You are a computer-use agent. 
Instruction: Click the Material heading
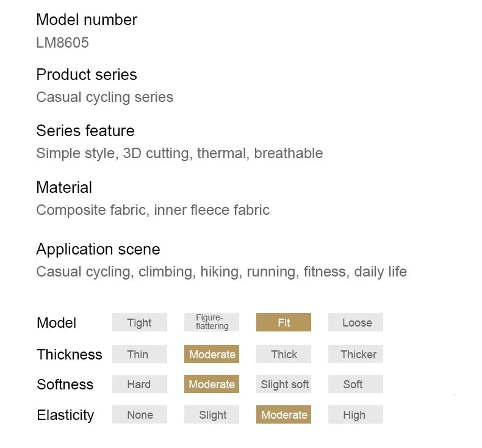click(64, 187)
